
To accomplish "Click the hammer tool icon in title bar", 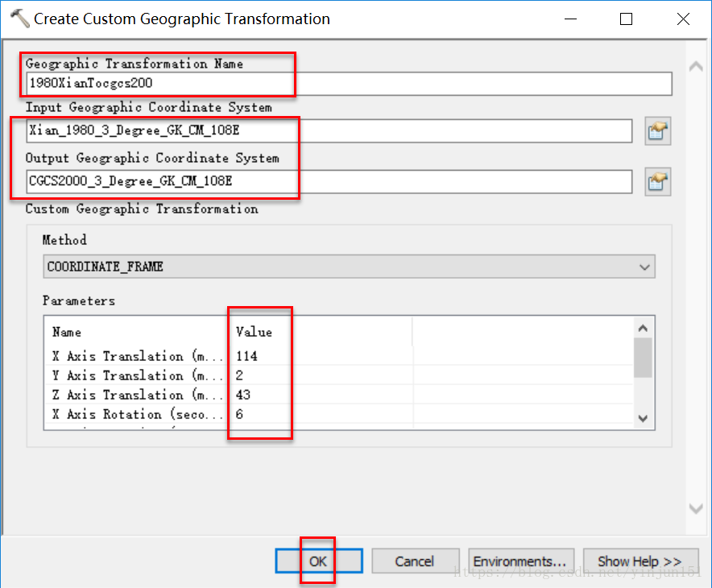I will [x=19, y=19].
